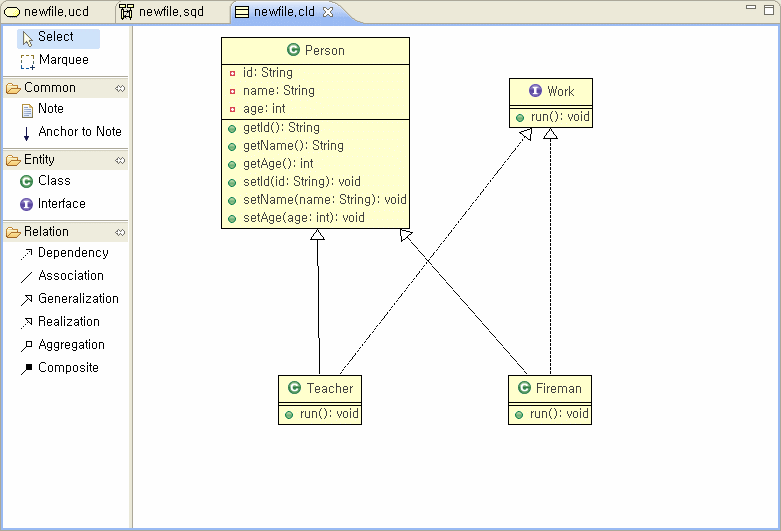
Task: Activate the Generalization relation tool
Action: (77, 299)
